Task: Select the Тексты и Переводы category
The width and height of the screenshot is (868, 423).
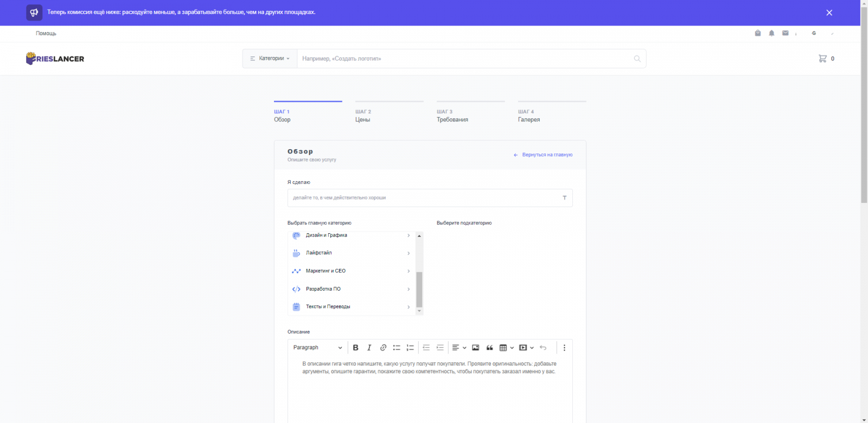Action: 351,307
